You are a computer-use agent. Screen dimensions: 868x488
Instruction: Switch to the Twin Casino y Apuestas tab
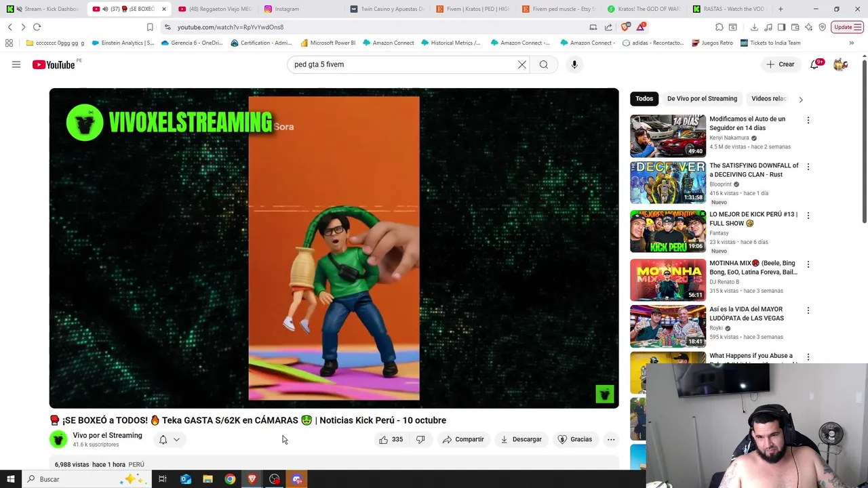click(x=387, y=9)
